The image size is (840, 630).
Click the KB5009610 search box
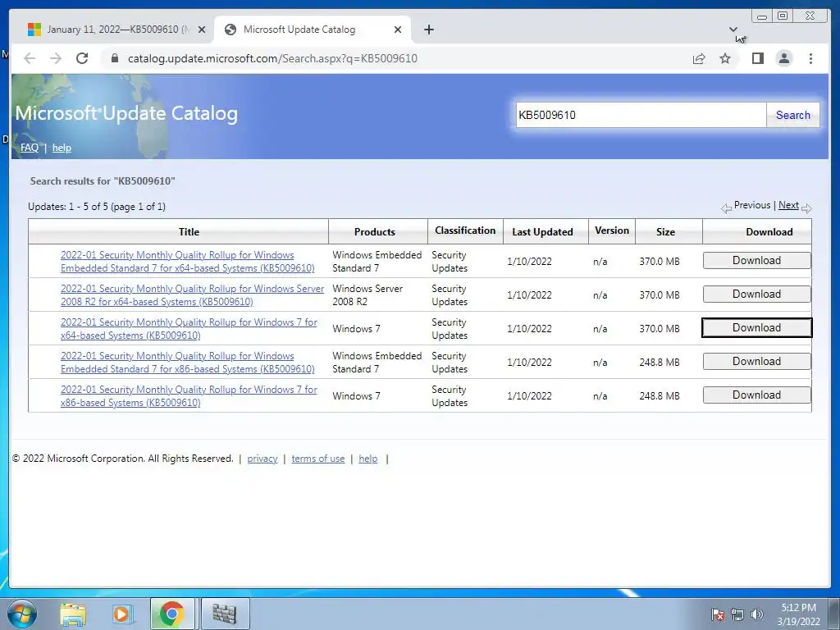pos(641,115)
